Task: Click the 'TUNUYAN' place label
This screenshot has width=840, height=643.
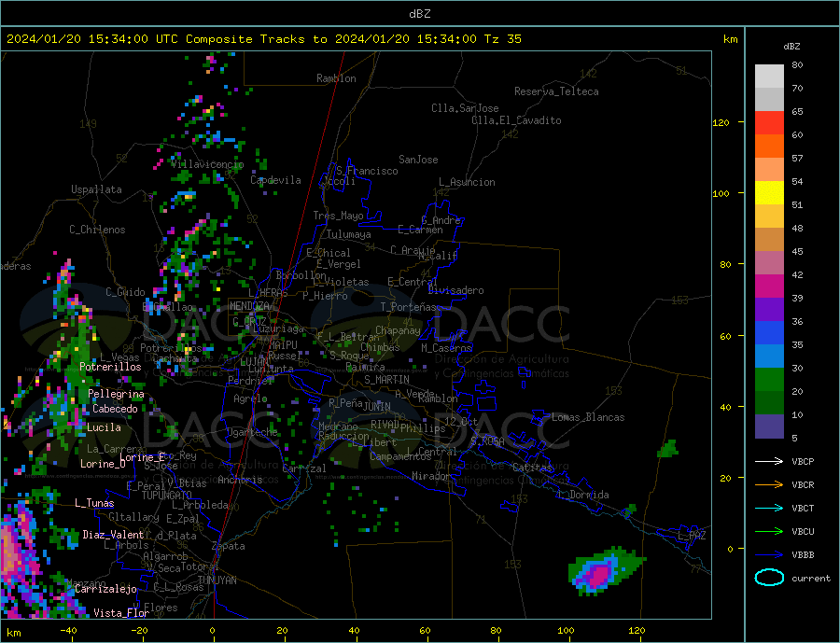Action: 217,580
